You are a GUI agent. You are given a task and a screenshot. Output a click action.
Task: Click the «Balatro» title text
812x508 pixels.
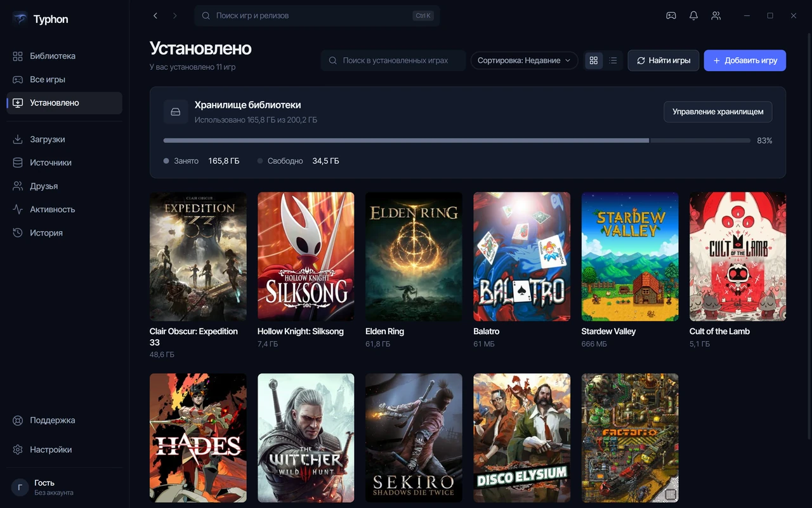(x=487, y=331)
